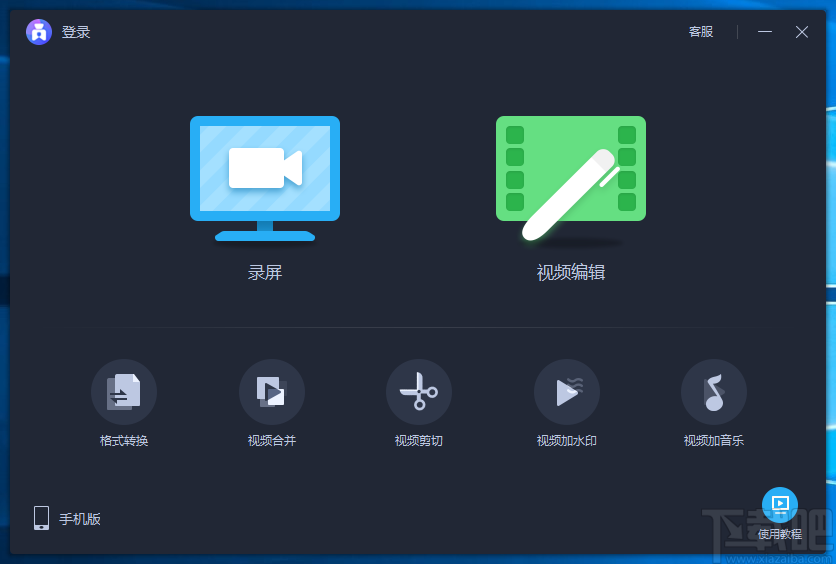Launch the 录屏 screen recording monitor icon

[x=265, y=179]
